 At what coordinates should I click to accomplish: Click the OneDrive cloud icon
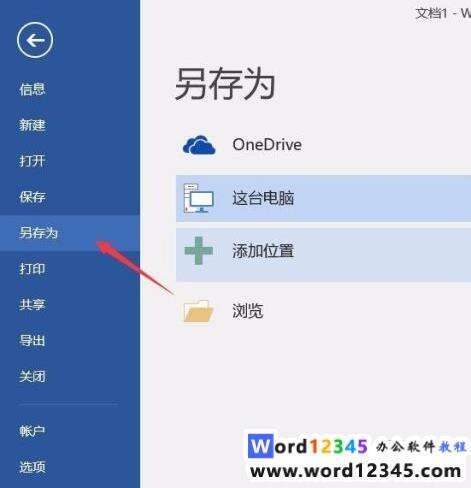click(x=199, y=145)
